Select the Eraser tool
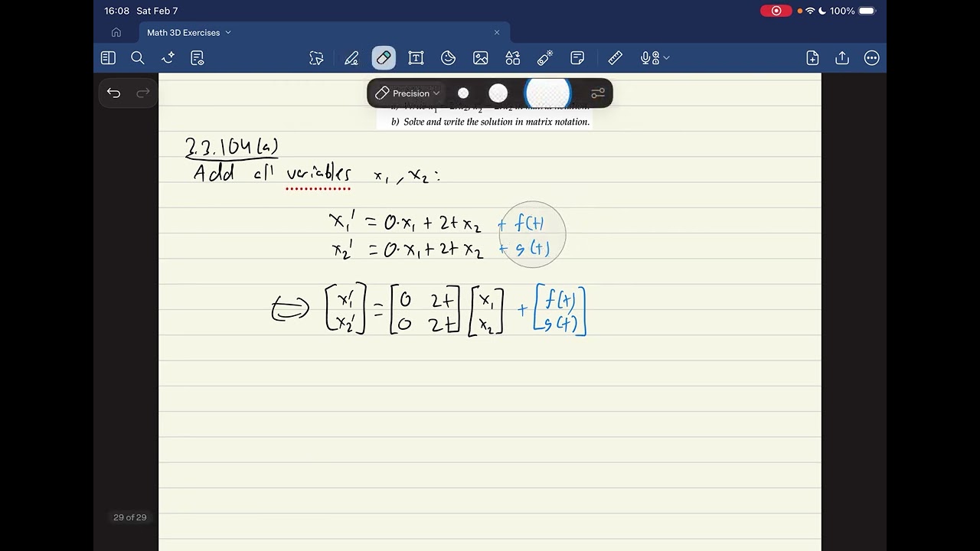Viewport: 980px width, 551px height. pyautogui.click(x=384, y=58)
